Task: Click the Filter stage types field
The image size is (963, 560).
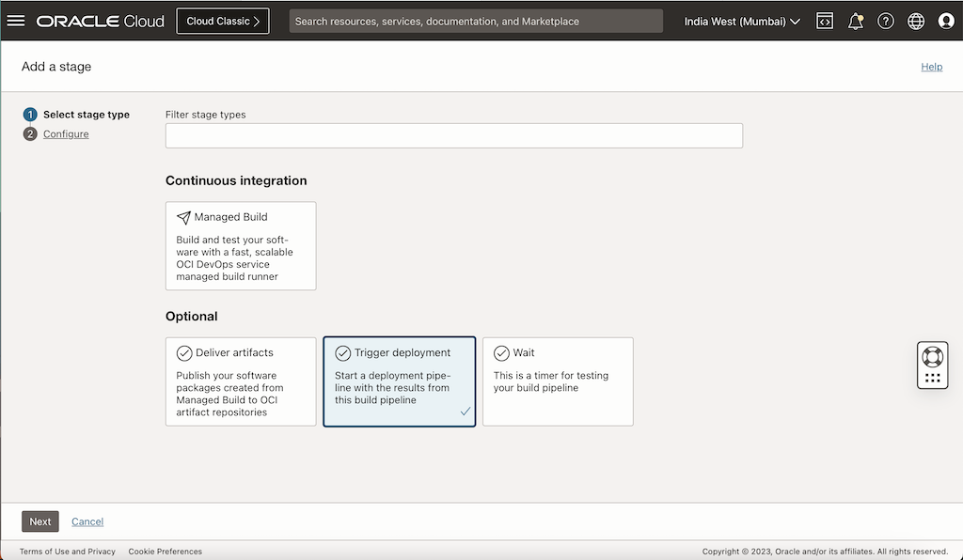Action: [x=454, y=135]
